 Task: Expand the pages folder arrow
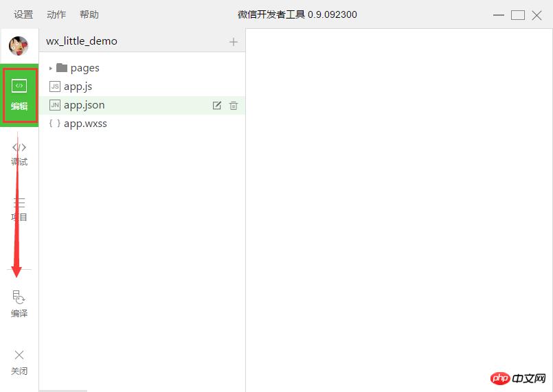pyautogui.click(x=51, y=68)
